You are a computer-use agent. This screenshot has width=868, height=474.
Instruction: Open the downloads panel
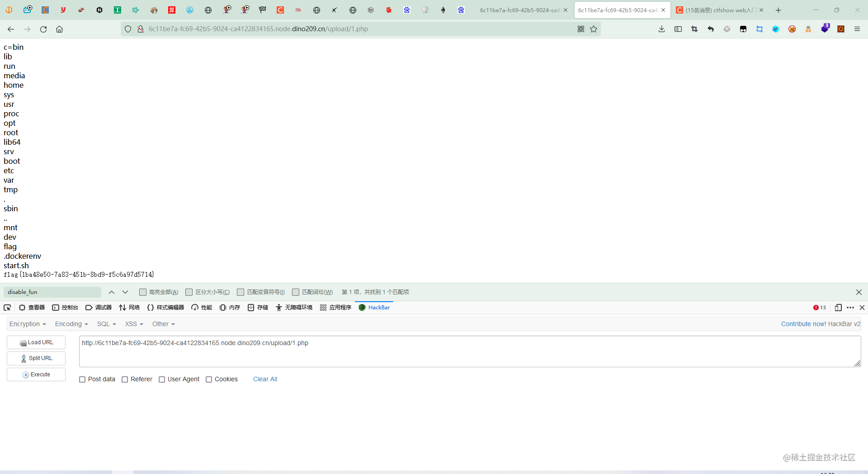661,29
